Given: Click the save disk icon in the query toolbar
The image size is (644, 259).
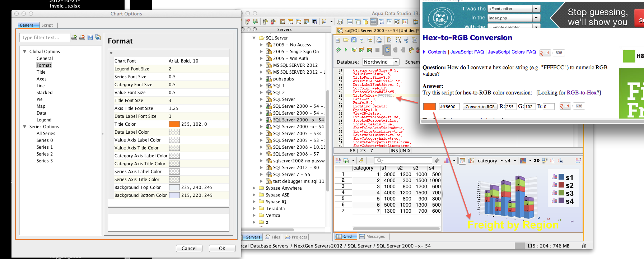Looking at the screenshot, I should [x=354, y=40].
